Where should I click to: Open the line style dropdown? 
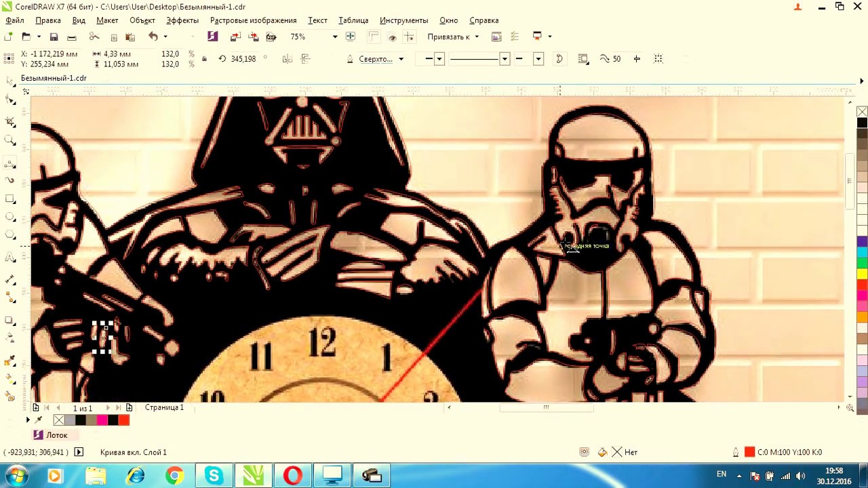[x=505, y=59]
